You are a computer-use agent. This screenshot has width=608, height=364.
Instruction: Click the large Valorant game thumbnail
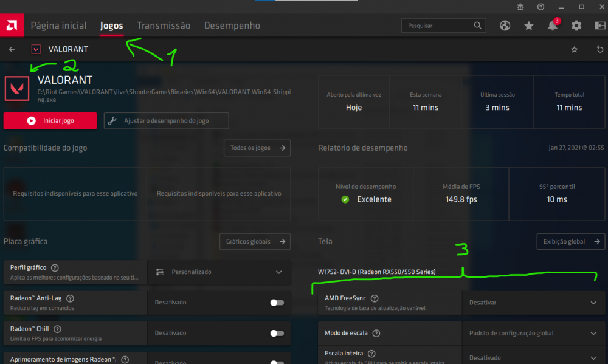[17, 88]
